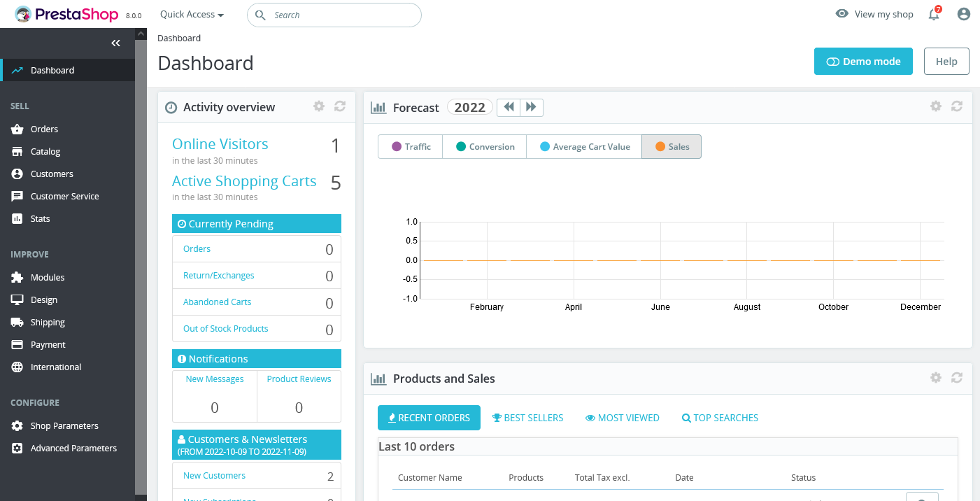Open the notifications bell icon
The width and height of the screenshot is (980, 501).
(934, 15)
